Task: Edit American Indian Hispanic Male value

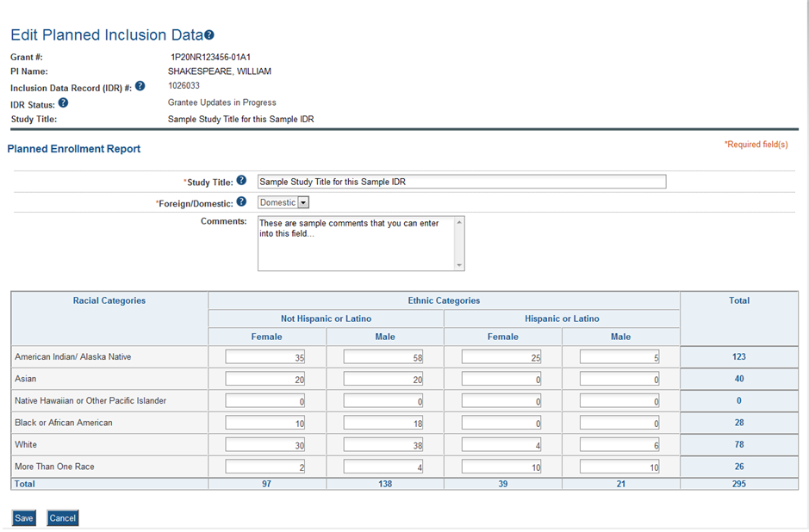Action: click(x=619, y=356)
